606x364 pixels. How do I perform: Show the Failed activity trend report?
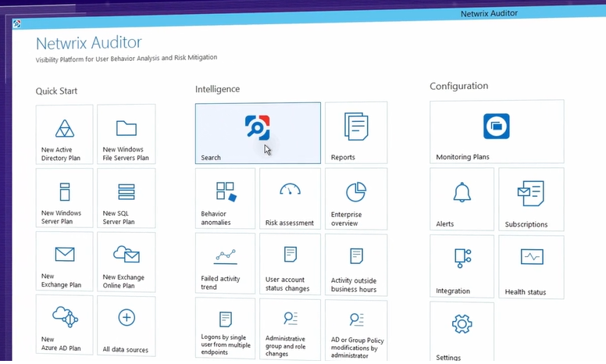pos(225,263)
